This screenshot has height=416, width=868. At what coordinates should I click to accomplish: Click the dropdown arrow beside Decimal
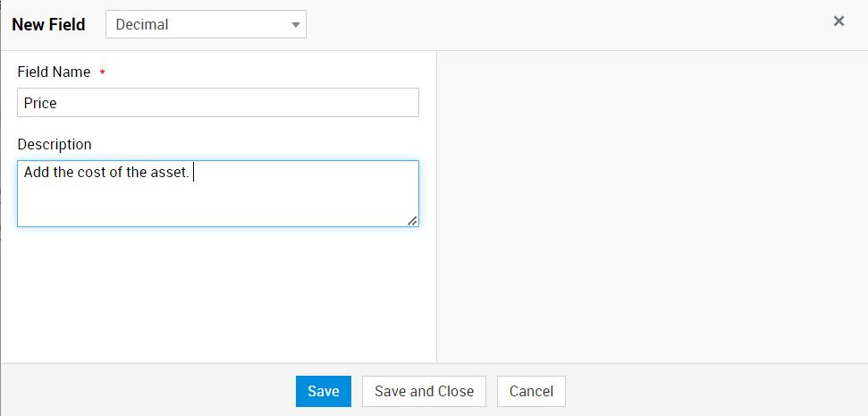(x=296, y=25)
